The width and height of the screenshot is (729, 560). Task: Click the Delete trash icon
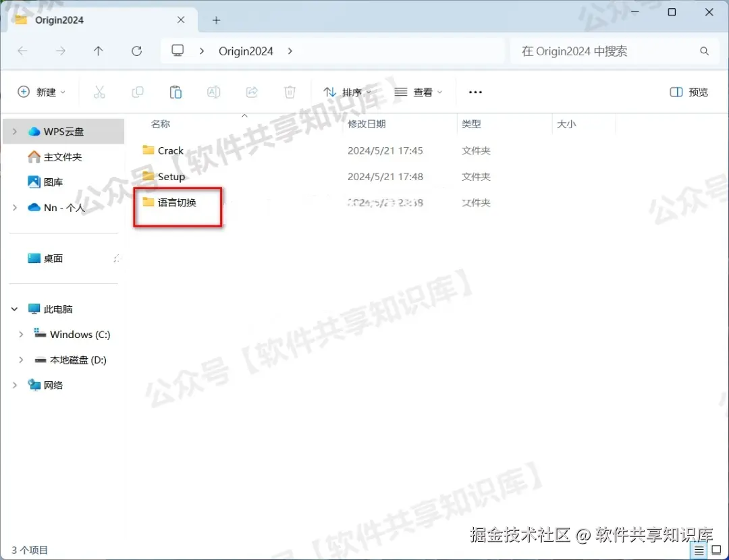290,92
